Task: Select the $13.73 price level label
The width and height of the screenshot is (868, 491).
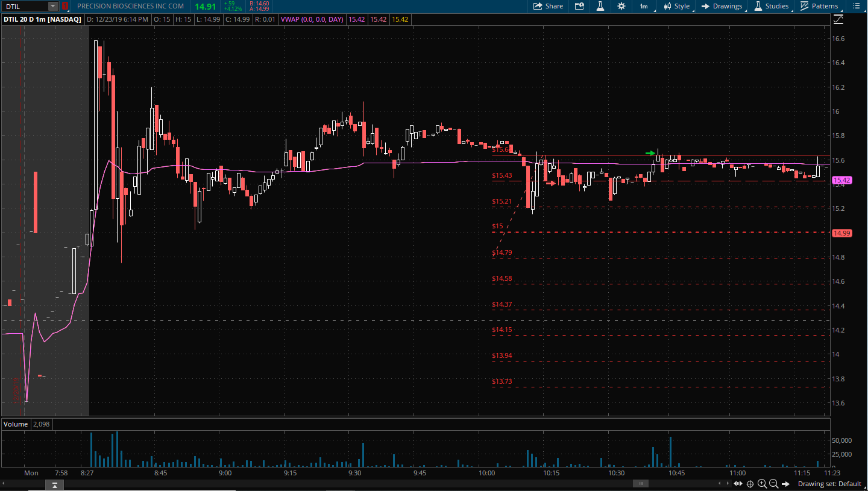Action: pyautogui.click(x=502, y=381)
